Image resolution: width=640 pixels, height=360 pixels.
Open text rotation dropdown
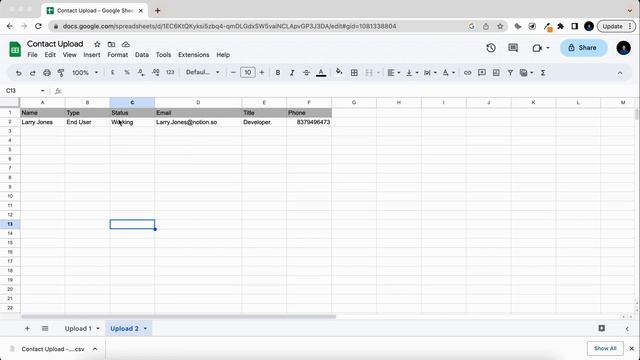click(449, 73)
